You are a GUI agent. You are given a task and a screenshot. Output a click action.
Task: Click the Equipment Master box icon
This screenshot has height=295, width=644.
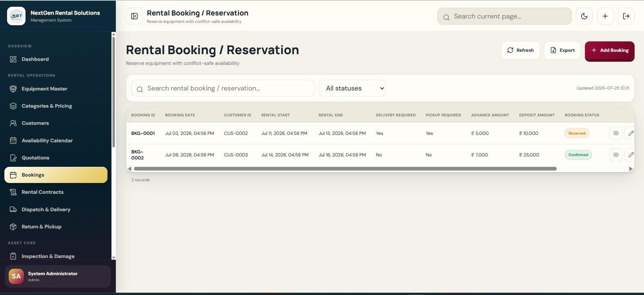[13, 89]
